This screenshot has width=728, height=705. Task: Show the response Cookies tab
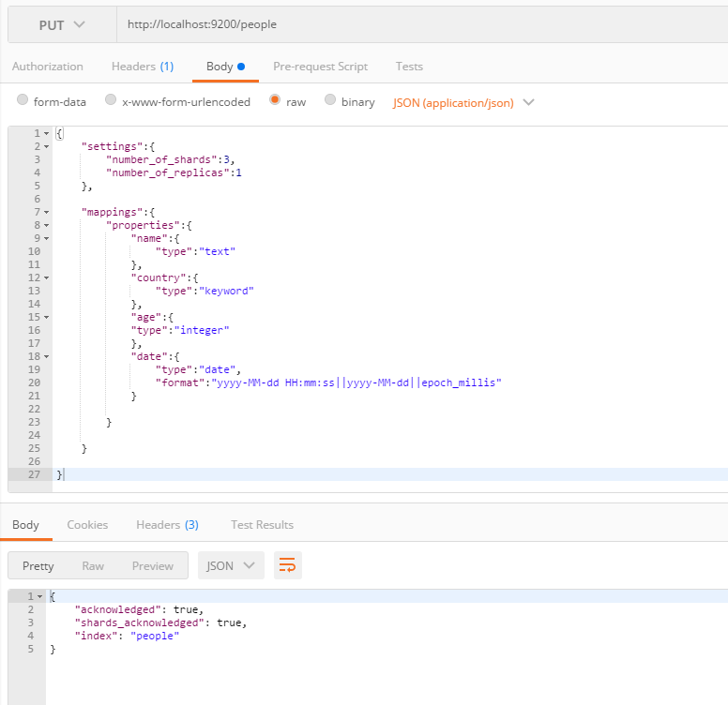click(x=87, y=525)
